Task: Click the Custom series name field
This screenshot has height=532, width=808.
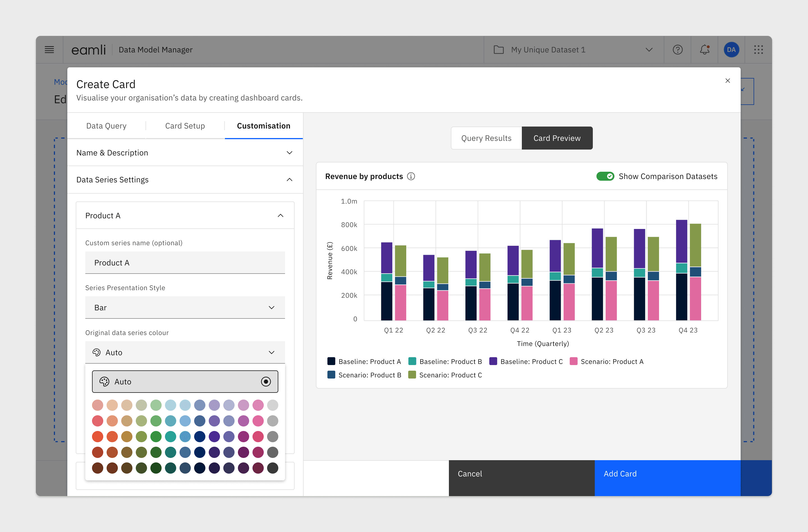Action: coord(185,262)
